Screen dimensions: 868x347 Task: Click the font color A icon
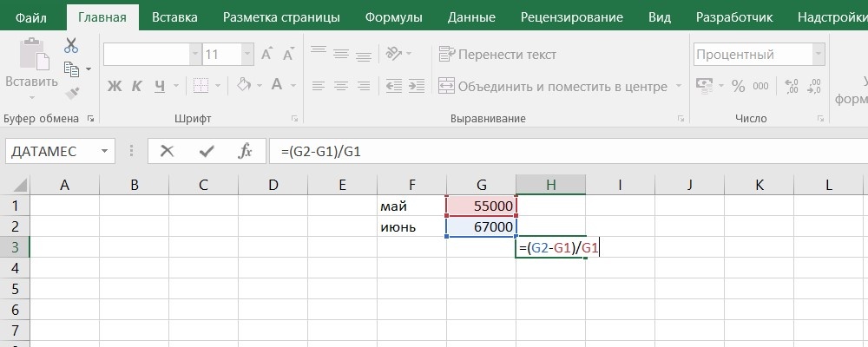[277, 85]
